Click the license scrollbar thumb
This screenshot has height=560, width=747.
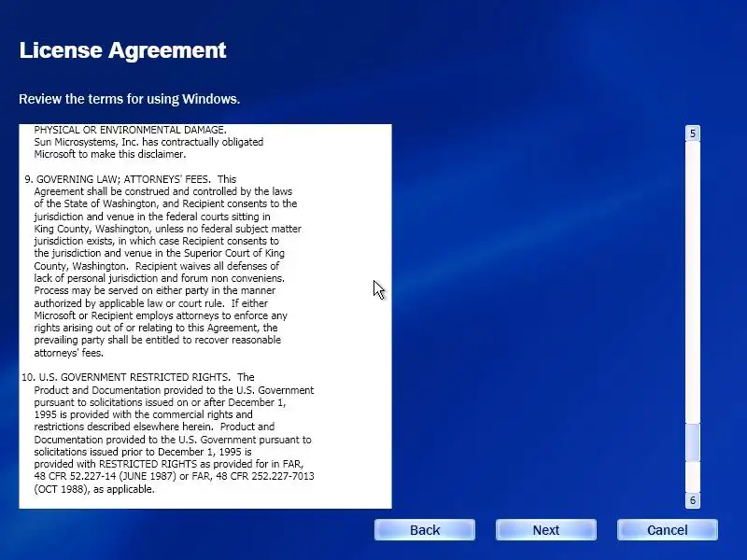pyautogui.click(x=693, y=442)
